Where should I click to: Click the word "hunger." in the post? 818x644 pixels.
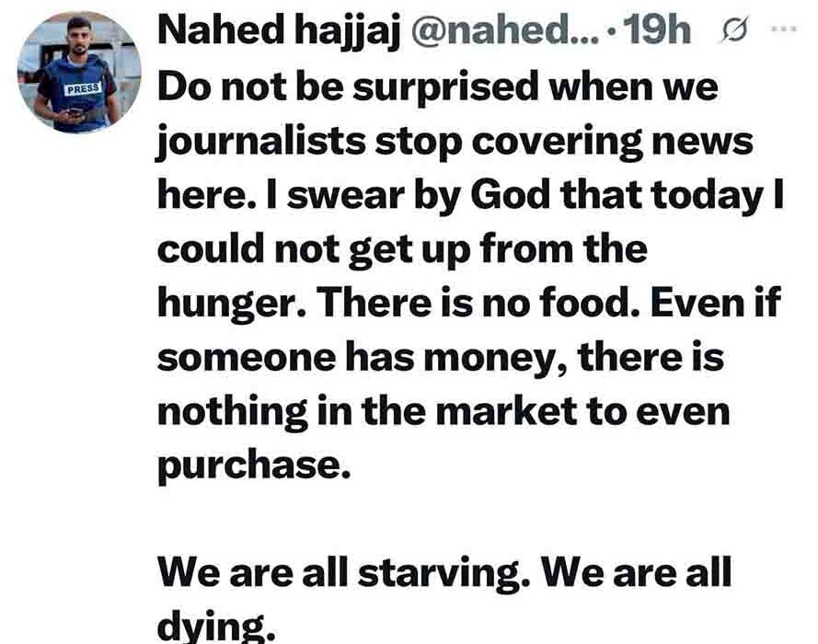[232, 304]
